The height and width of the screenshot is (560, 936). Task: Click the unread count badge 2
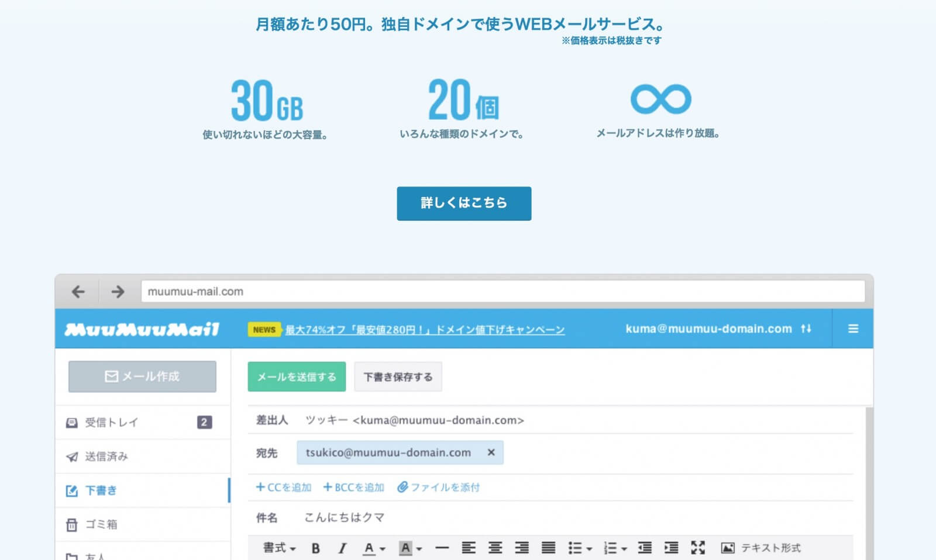point(204,422)
